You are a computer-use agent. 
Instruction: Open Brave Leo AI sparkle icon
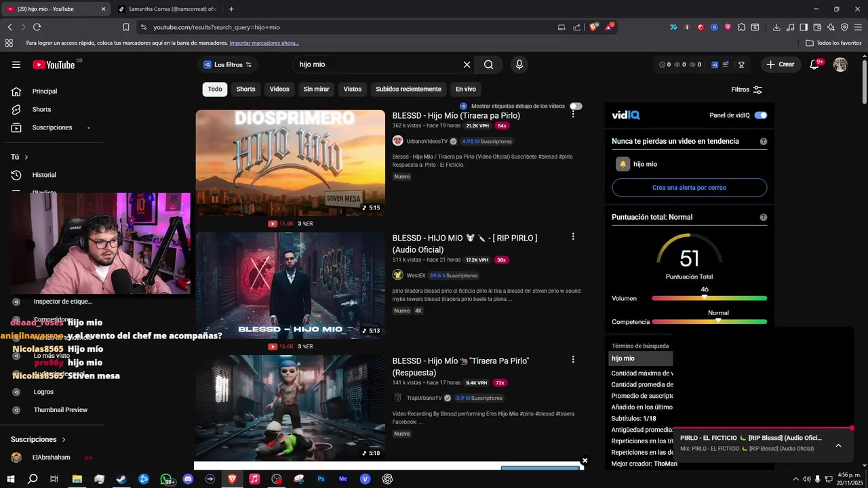point(831,27)
